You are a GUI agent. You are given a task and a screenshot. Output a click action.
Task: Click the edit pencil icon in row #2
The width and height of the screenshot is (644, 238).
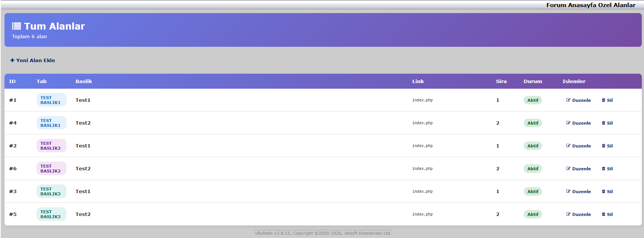(568, 146)
